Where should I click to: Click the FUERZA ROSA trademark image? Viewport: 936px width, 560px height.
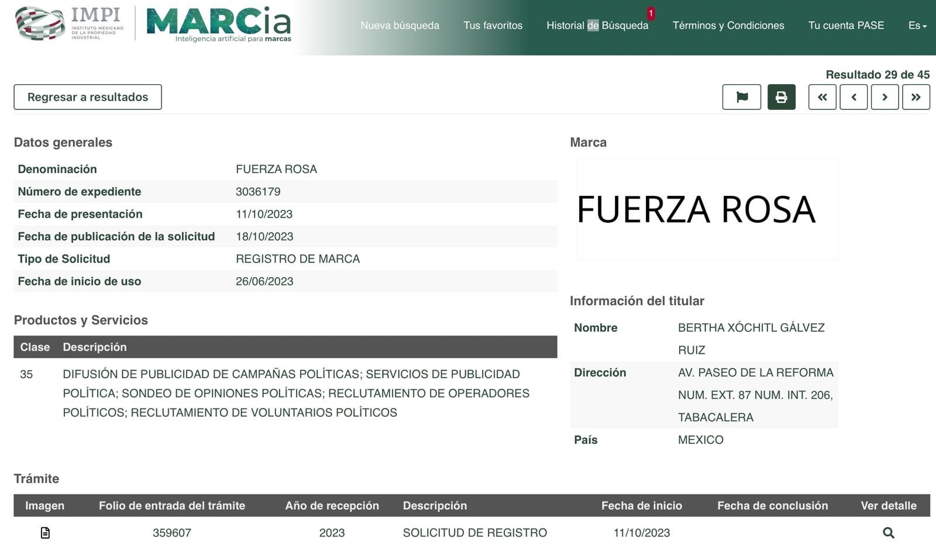707,209
